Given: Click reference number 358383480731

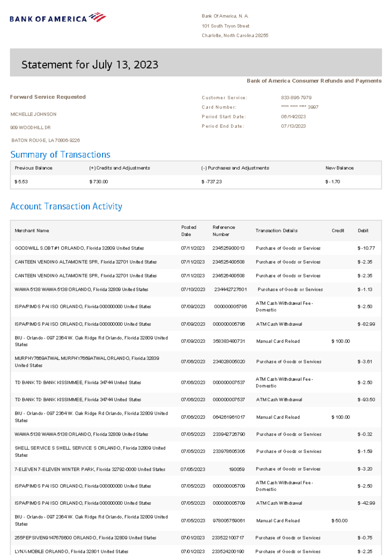Looking at the screenshot, I should [229, 341].
